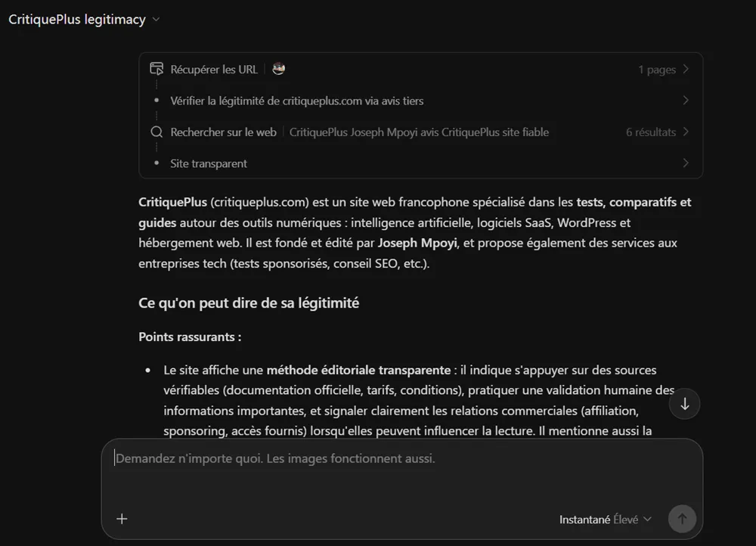
Task: Click the Site transparent step text
Action: click(209, 163)
